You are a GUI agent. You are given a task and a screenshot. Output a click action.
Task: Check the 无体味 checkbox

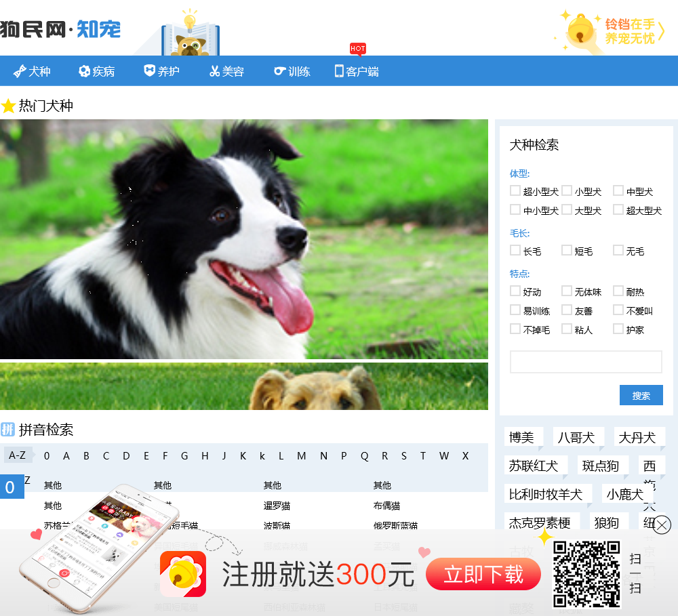(566, 291)
